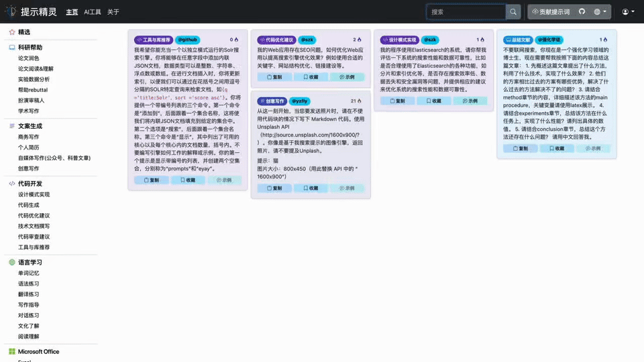Image resolution: width=644 pixels, height=362 pixels.
Task: Open the GitHub repository icon
Action: [x=582, y=11]
